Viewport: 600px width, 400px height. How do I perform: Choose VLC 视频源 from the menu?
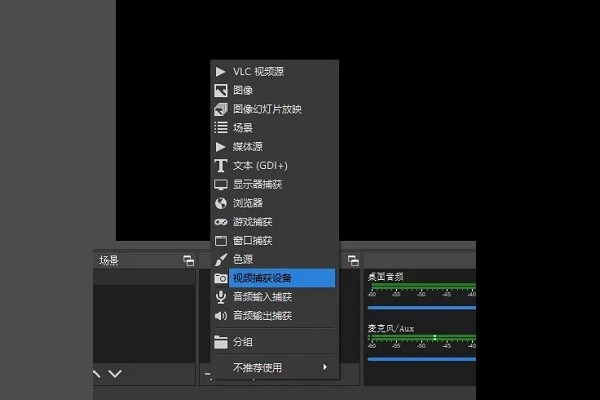click(274, 72)
